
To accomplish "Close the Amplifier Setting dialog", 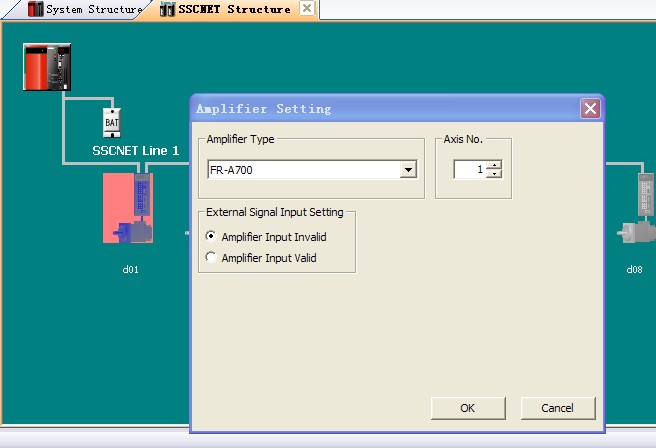I will click(590, 109).
